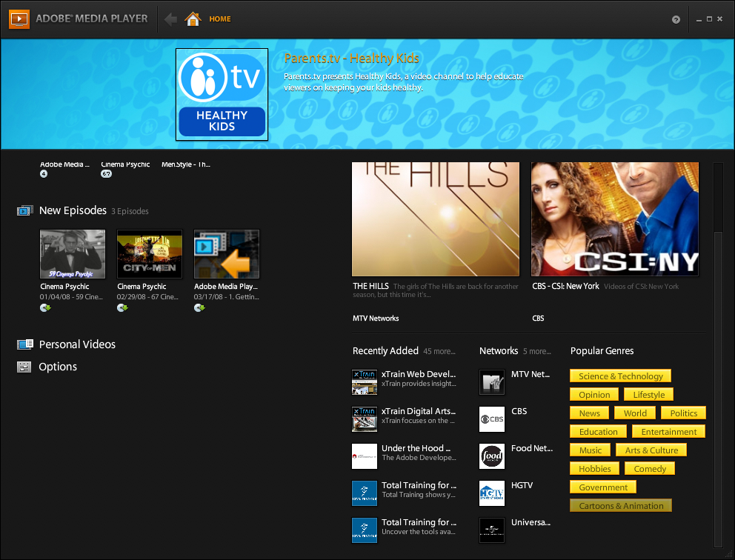Choose the Music genre tag
The width and height of the screenshot is (735, 560).
pyautogui.click(x=591, y=450)
